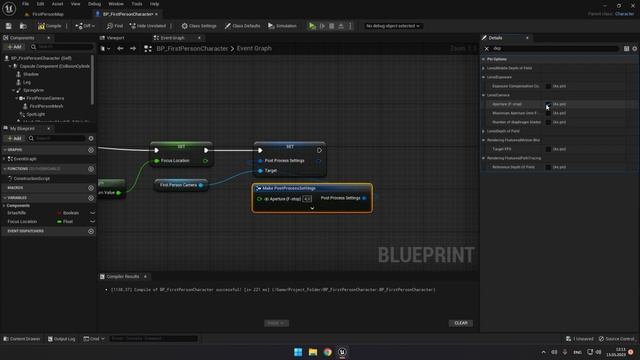
Task: Click Add button in My Blueprint panel
Action: coord(14,138)
